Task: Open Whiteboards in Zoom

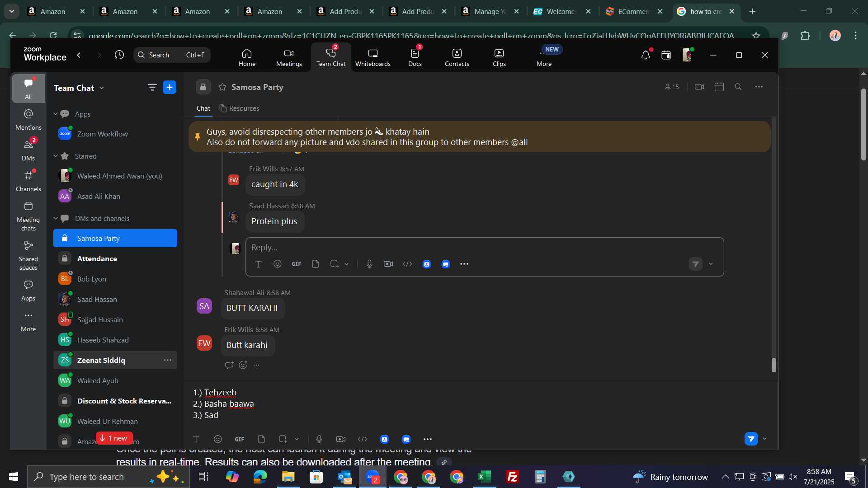Action: pyautogui.click(x=373, y=58)
